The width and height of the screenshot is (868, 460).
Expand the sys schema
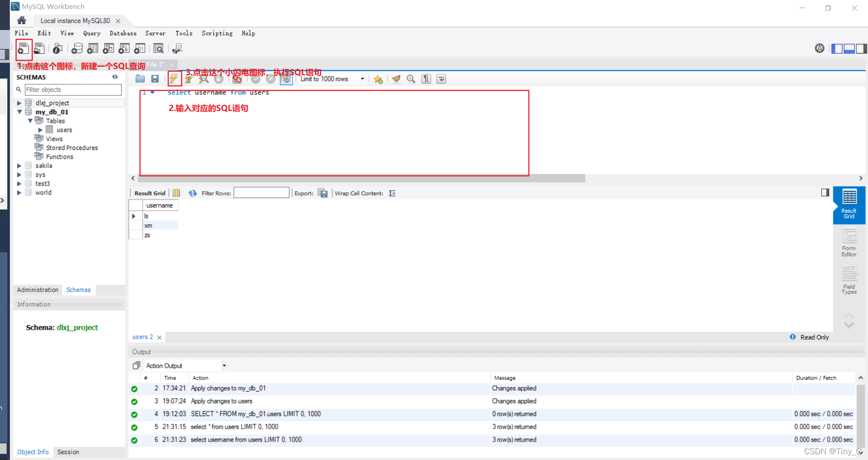(x=19, y=175)
